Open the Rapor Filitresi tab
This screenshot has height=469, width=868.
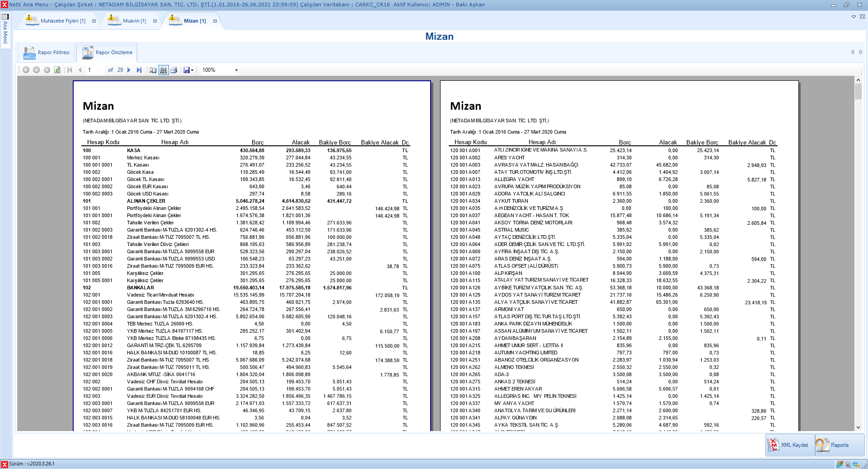pyautogui.click(x=47, y=53)
